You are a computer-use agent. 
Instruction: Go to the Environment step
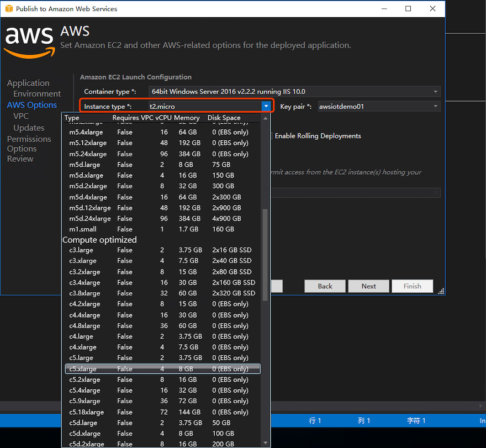(x=37, y=93)
